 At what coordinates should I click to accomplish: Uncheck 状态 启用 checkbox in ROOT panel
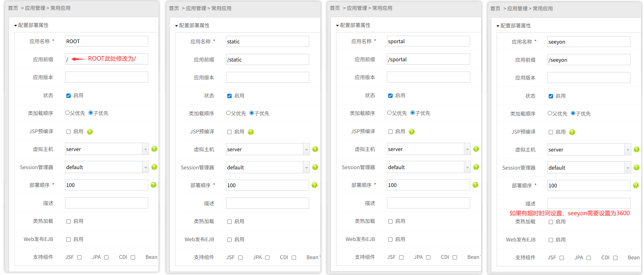69,96
